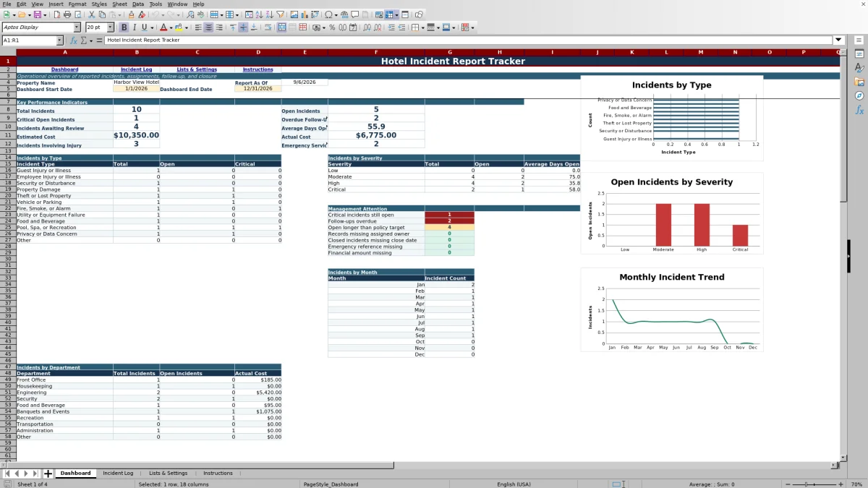868x488 pixels.
Task: Click the Export as PDF icon
Action: click(56, 14)
